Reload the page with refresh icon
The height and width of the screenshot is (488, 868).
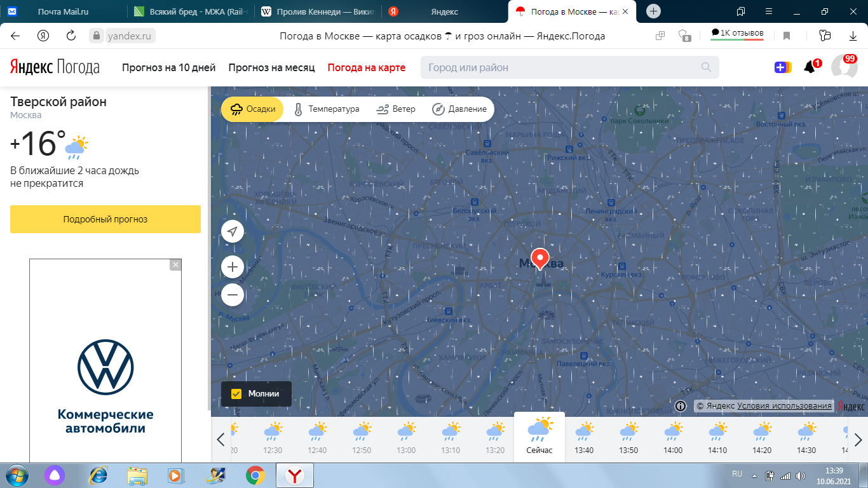pos(71,36)
